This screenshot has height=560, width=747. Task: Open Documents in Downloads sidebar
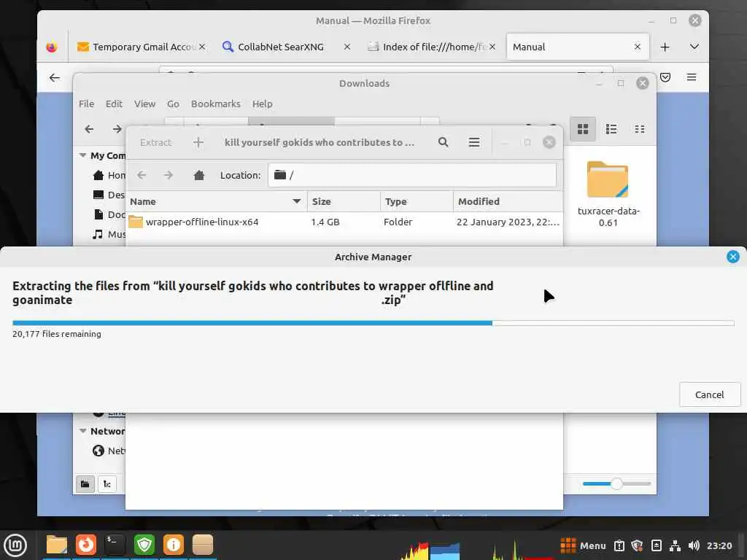(109, 215)
